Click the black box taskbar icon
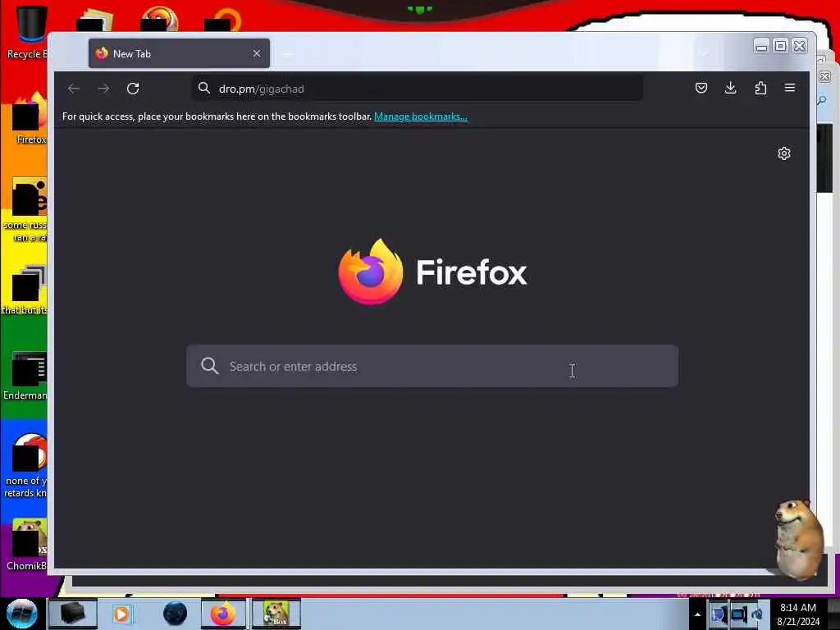 tap(72, 614)
